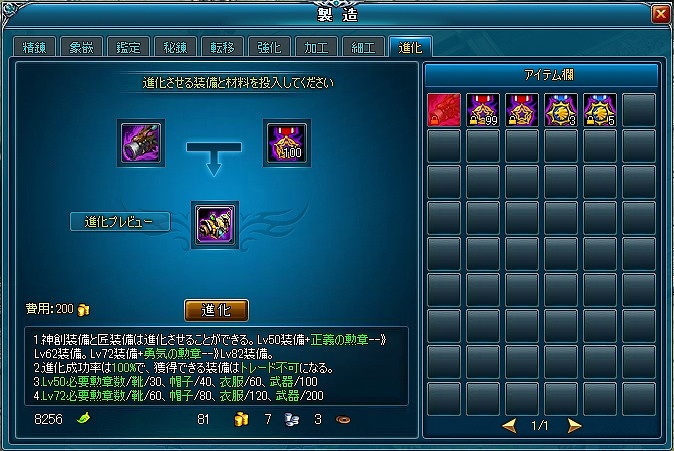Open the 進化プレビュー preview button
This screenshot has height=451, width=674.
pyautogui.click(x=120, y=222)
